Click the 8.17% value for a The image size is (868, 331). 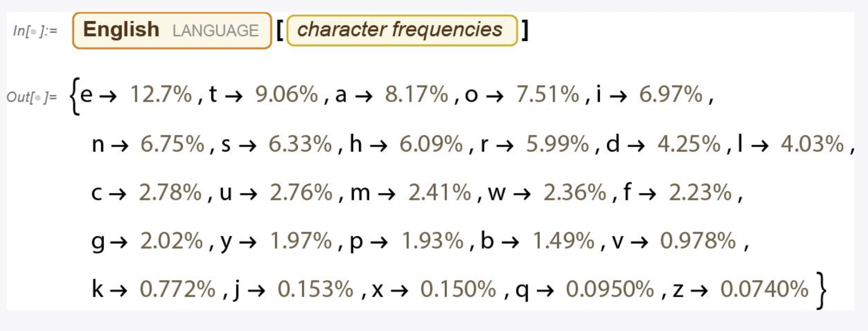416,94
